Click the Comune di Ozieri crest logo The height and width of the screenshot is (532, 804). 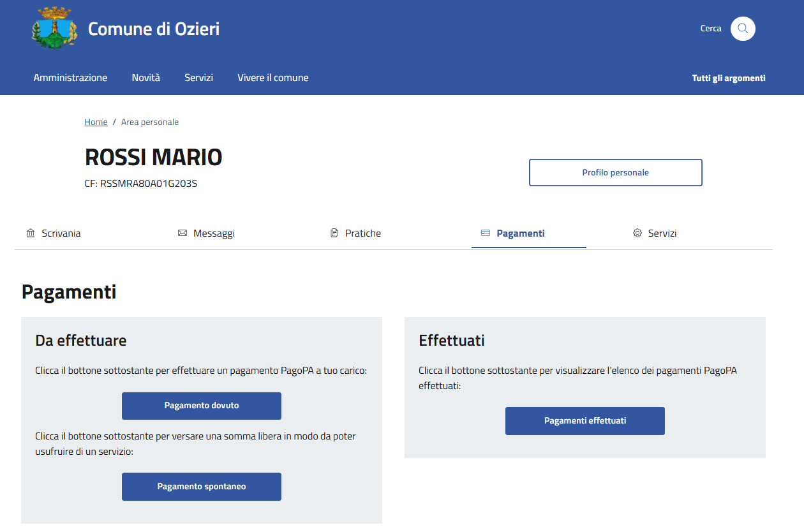click(x=54, y=28)
